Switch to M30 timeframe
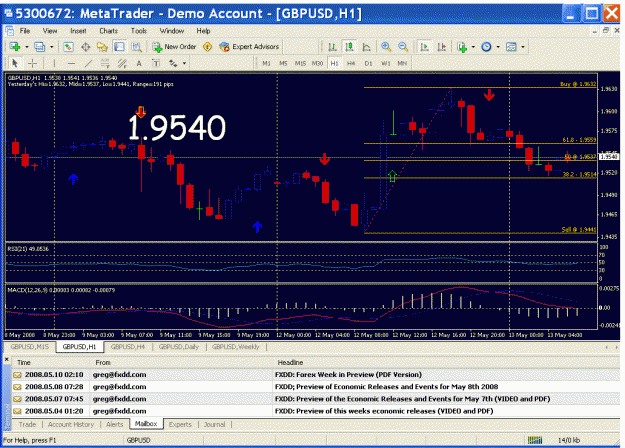This screenshot has width=625, height=448. [x=317, y=63]
